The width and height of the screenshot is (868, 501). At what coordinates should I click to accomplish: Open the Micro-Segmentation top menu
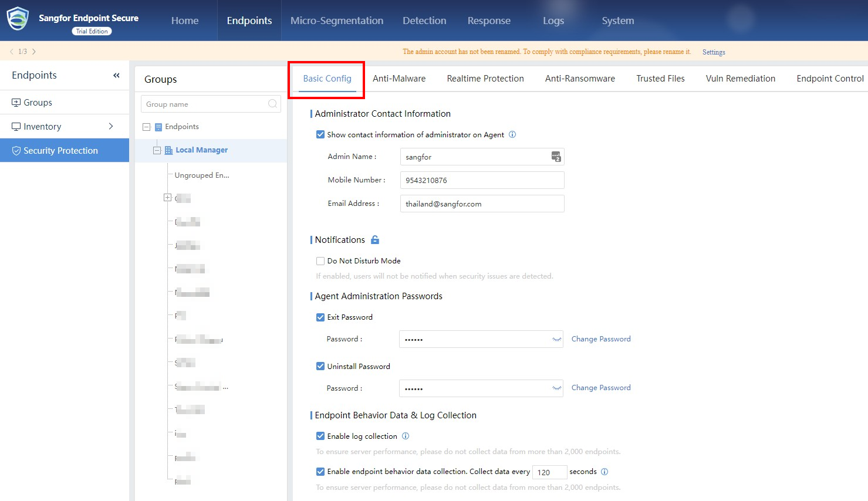[337, 21]
